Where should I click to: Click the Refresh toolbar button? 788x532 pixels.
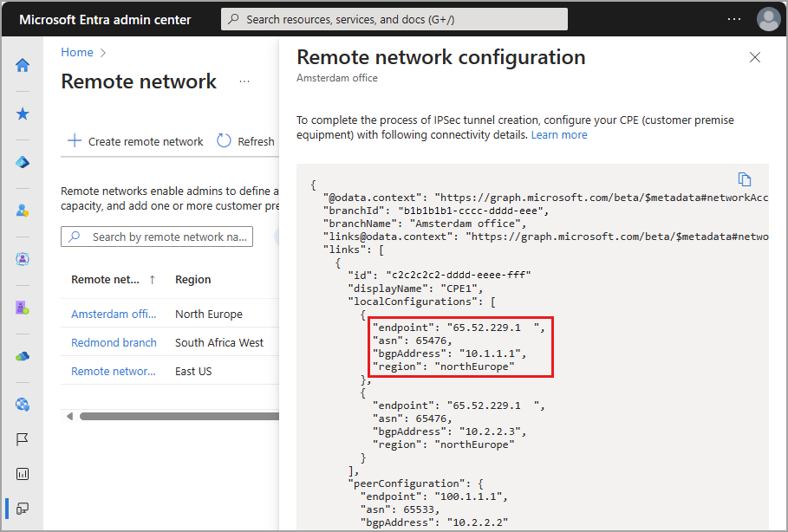246,141
